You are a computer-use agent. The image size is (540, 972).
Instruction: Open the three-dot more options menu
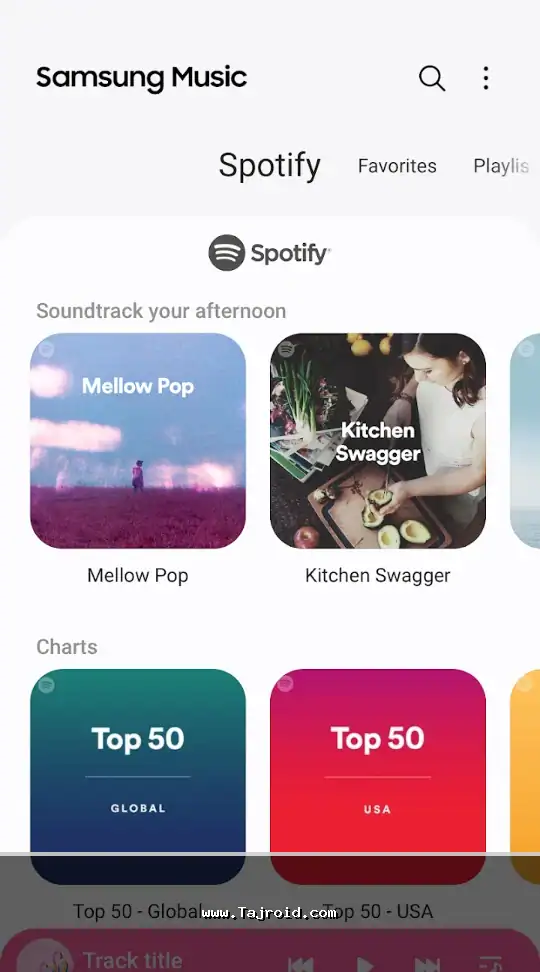pos(486,79)
